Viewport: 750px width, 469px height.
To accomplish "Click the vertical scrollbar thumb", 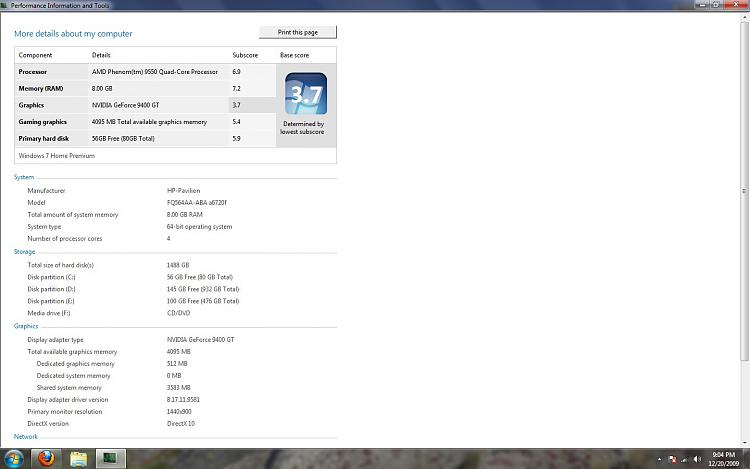I will (744, 191).
